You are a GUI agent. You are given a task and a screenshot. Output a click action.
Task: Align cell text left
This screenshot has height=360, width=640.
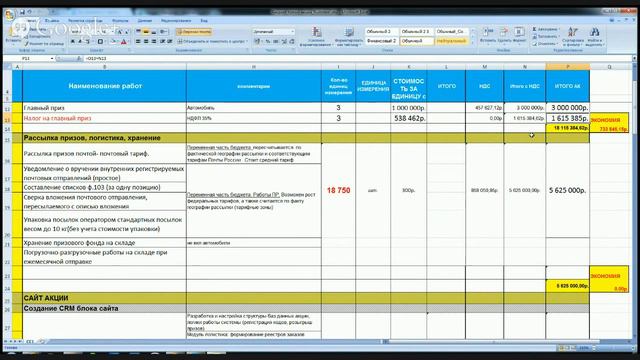pyautogui.click(x=138, y=41)
